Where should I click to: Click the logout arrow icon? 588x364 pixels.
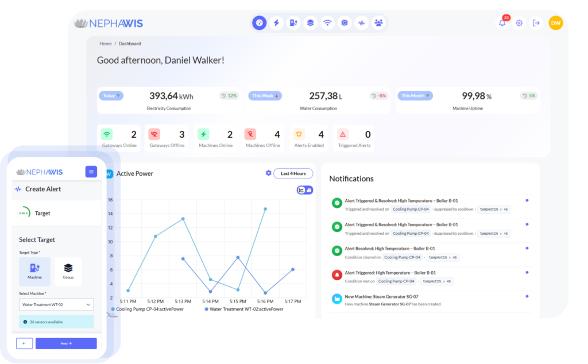click(x=536, y=23)
